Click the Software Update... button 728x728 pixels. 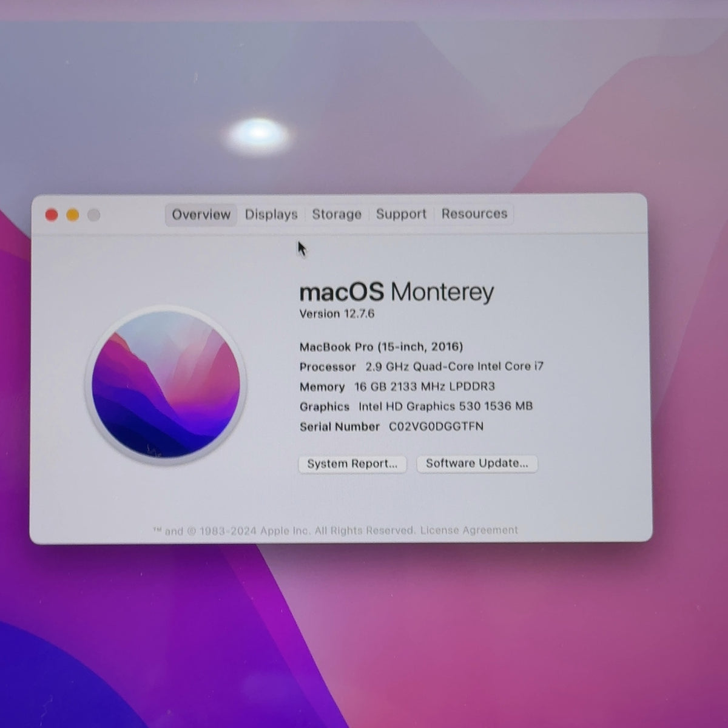(477, 463)
